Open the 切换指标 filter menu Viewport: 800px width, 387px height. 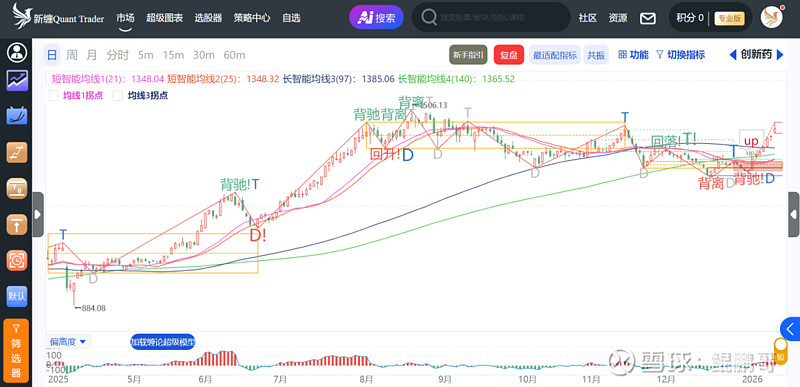tap(681, 55)
